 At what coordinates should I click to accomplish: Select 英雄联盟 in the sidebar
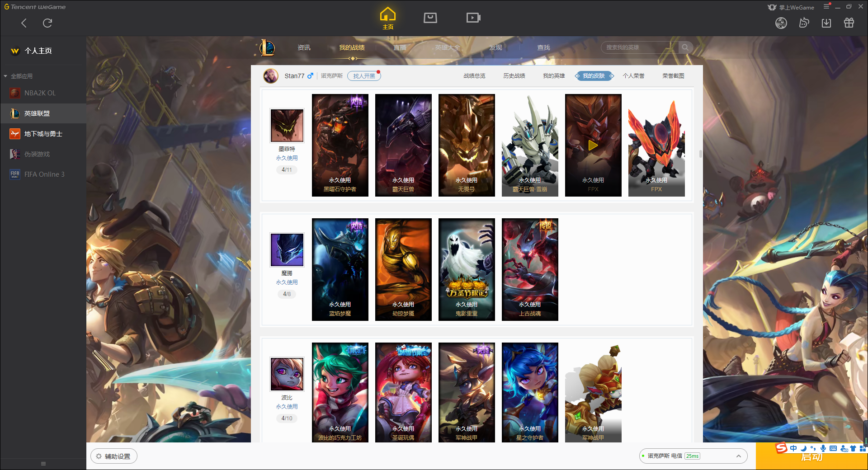click(43, 113)
